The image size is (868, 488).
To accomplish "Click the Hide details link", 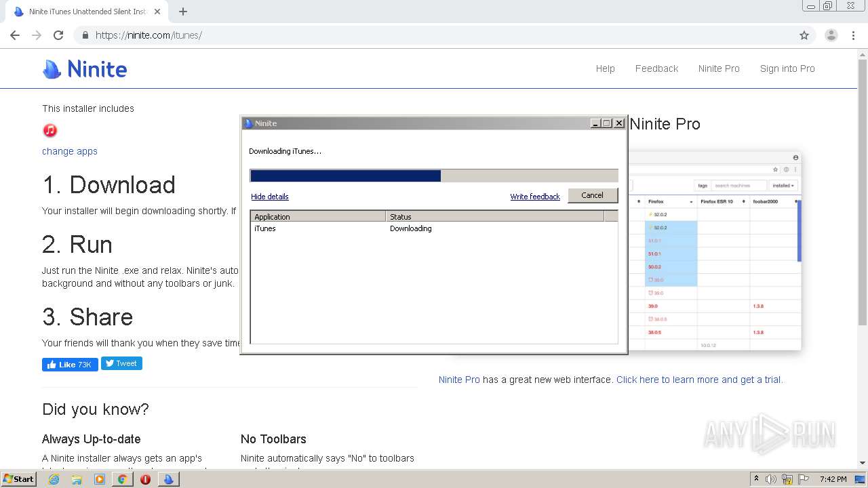I will tap(270, 197).
